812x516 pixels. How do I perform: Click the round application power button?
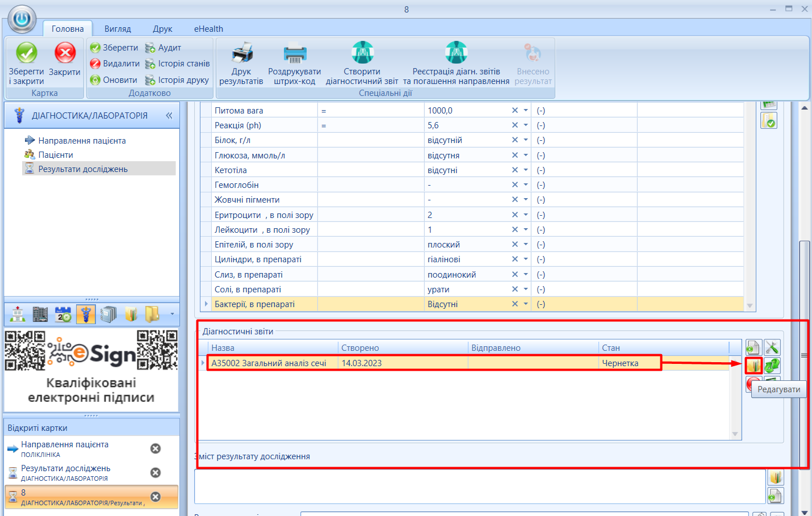click(x=22, y=19)
